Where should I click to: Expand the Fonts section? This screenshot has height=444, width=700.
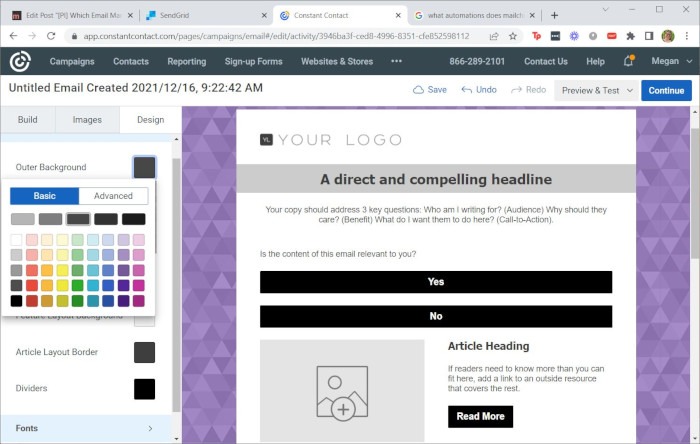86,428
